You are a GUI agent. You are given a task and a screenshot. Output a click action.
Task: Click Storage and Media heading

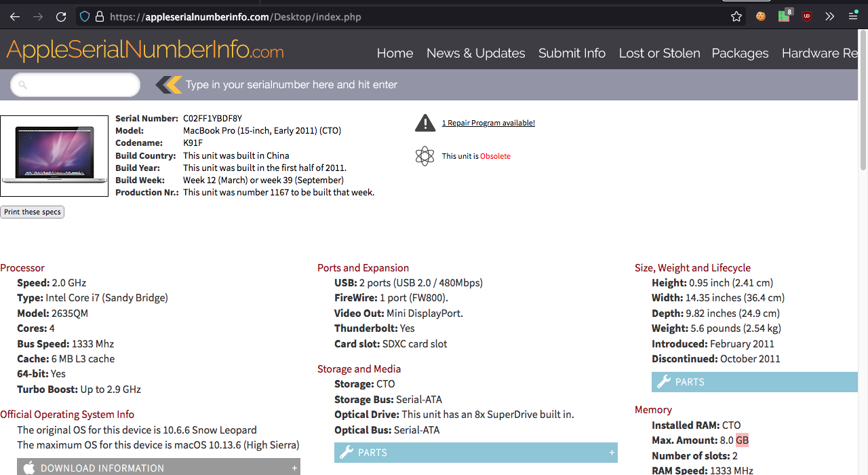359,368
